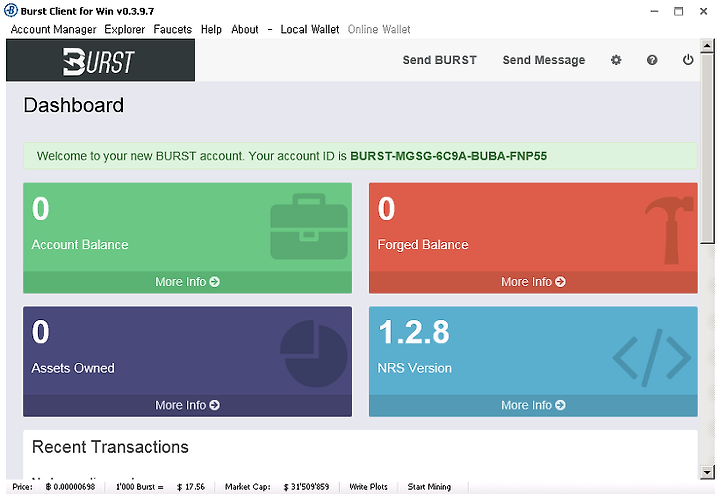Screen dimensions: 720x500
Task: Open More Info under Assets Owned
Action: pos(187,405)
